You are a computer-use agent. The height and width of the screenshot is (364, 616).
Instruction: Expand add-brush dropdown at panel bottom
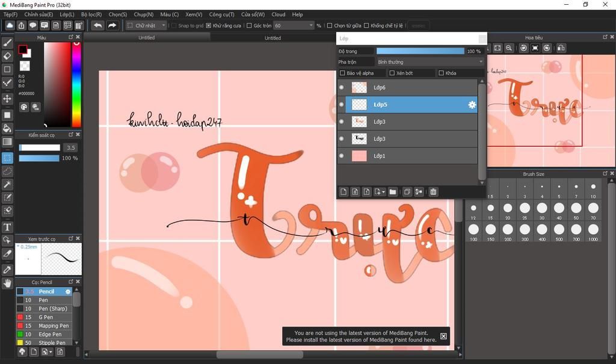click(x=51, y=352)
